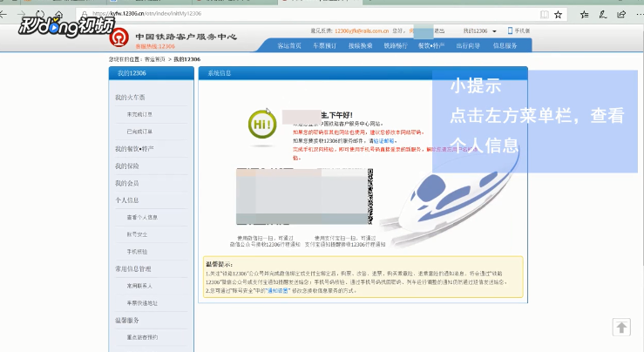The width and height of the screenshot is (644, 352).
Task: Open the 接续换乘 navigation tab
Action: 360,46
